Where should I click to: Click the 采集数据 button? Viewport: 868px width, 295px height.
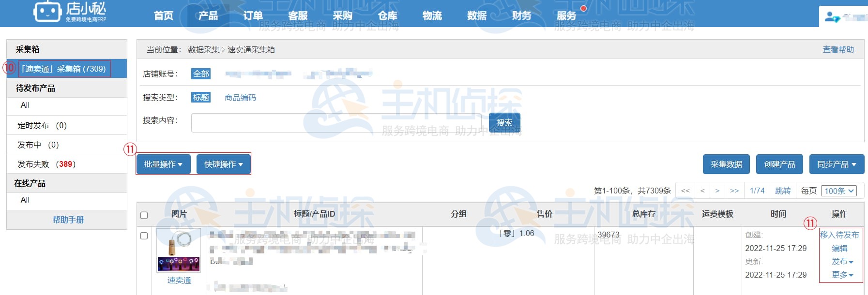click(726, 164)
